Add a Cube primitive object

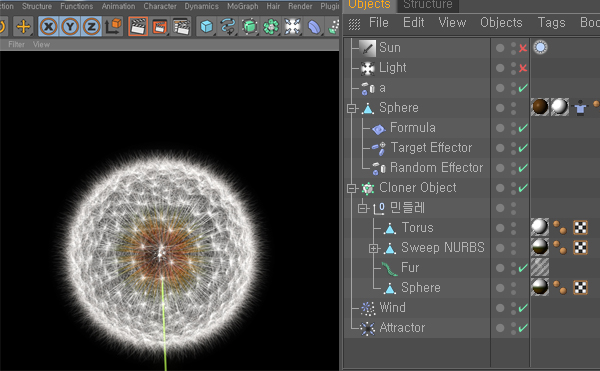tap(206, 26)
